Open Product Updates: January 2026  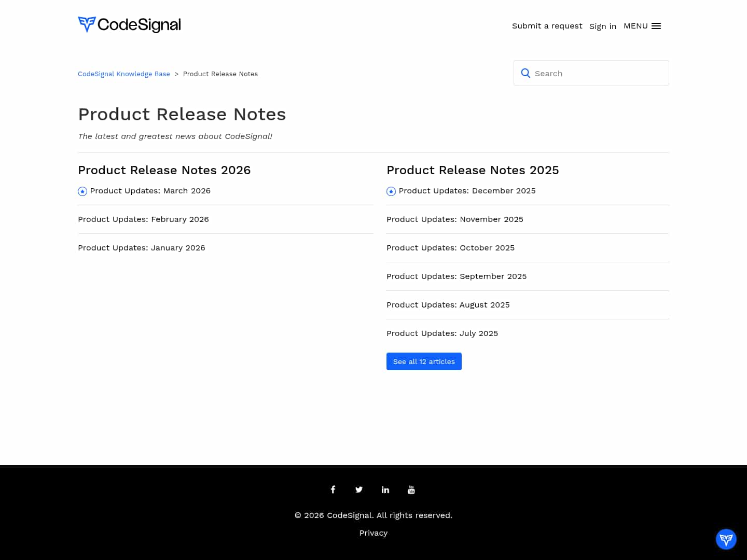pos(142,248)
